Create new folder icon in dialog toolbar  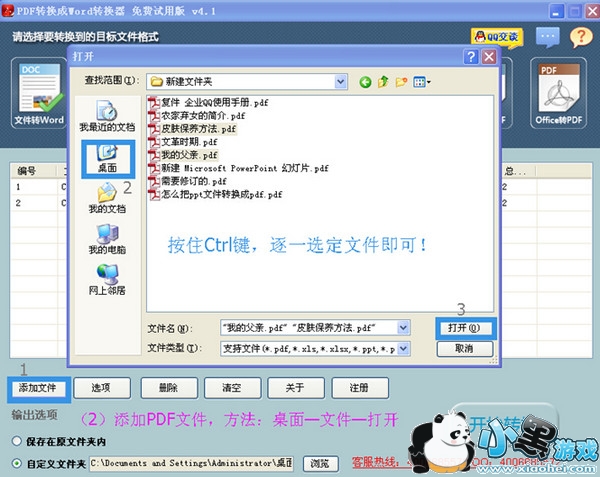401,82
